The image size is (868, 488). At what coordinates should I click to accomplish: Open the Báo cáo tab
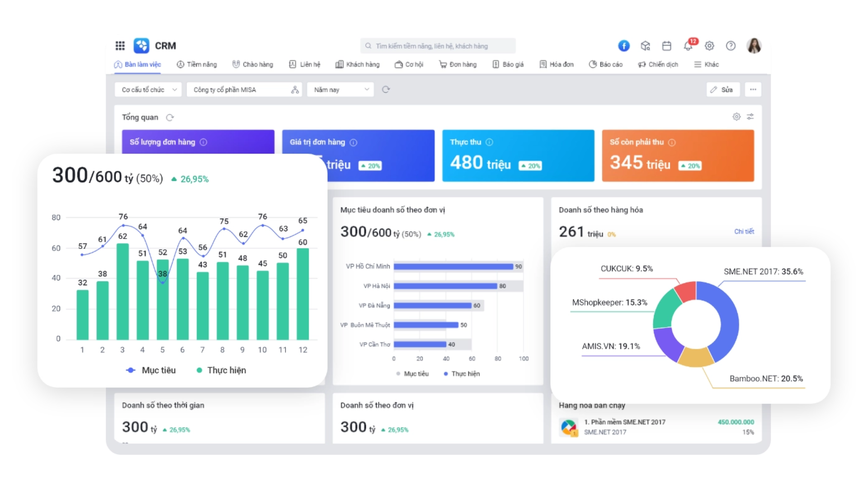[605, 64]
